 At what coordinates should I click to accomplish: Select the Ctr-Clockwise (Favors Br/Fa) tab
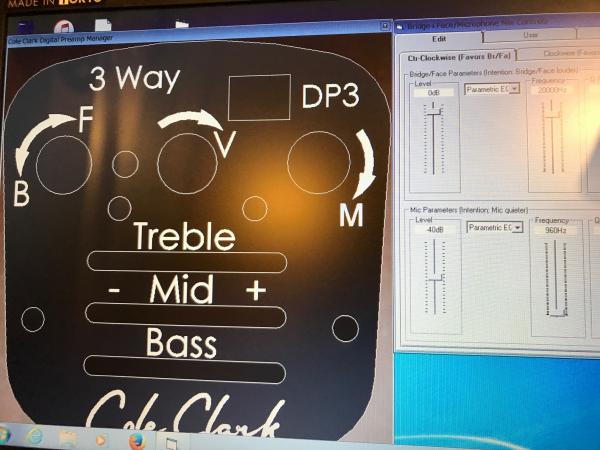pyautogui.click(x=459, y=57)
